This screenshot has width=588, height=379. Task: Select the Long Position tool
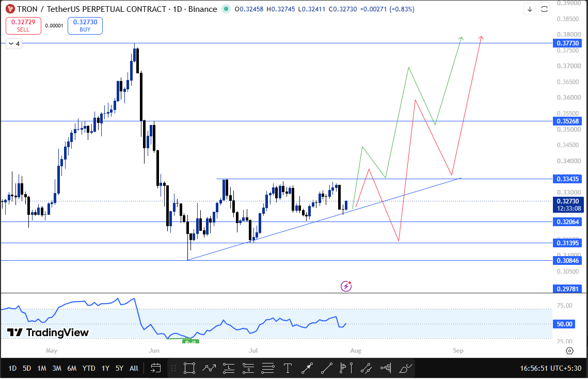[229, 368]
